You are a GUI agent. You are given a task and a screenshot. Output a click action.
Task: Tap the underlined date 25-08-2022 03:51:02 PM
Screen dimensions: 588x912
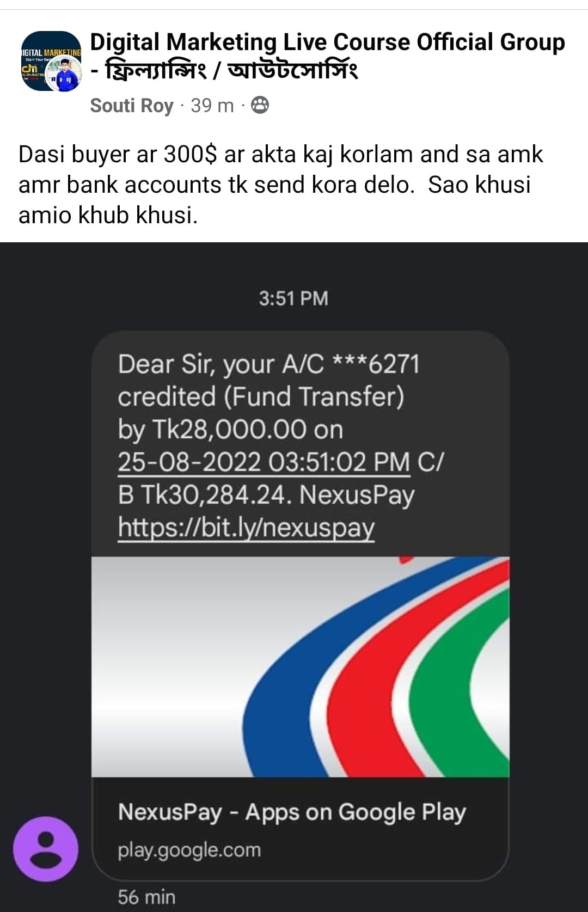pyautogui.click(x=264, y=462)
